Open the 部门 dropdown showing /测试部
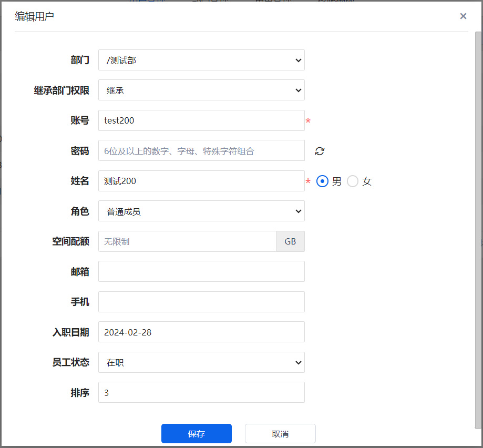 [201, 60]
